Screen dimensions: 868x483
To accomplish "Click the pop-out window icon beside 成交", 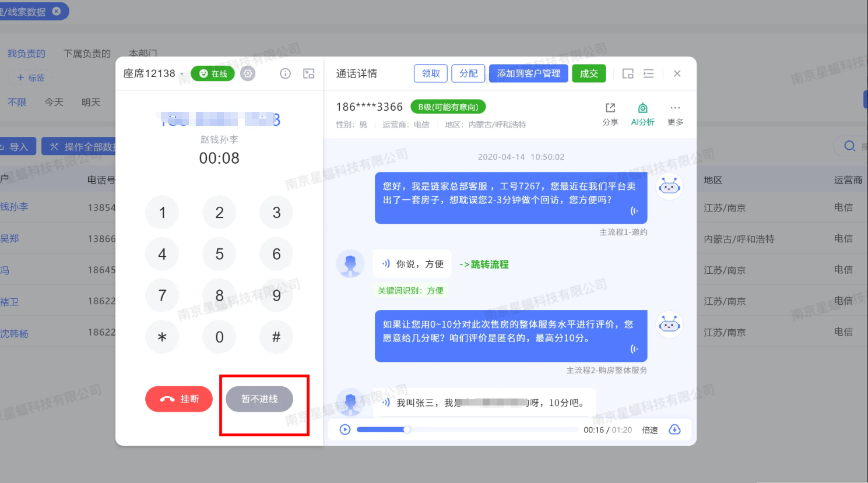I will 628,73.
